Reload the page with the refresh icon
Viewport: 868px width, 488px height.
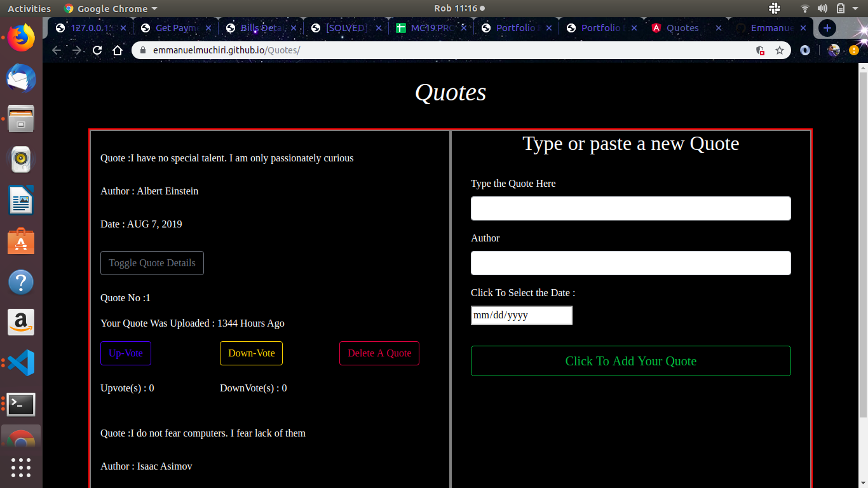coord(97,50)
